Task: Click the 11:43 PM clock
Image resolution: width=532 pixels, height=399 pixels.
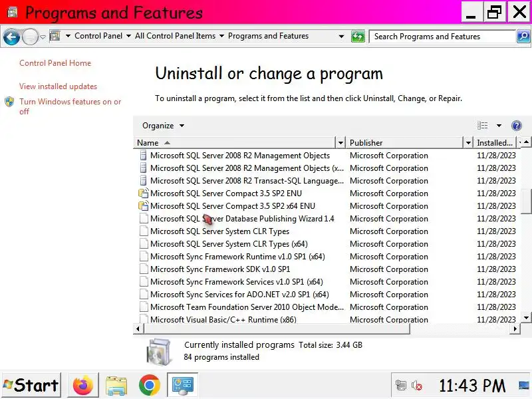Action: point(471,386)
